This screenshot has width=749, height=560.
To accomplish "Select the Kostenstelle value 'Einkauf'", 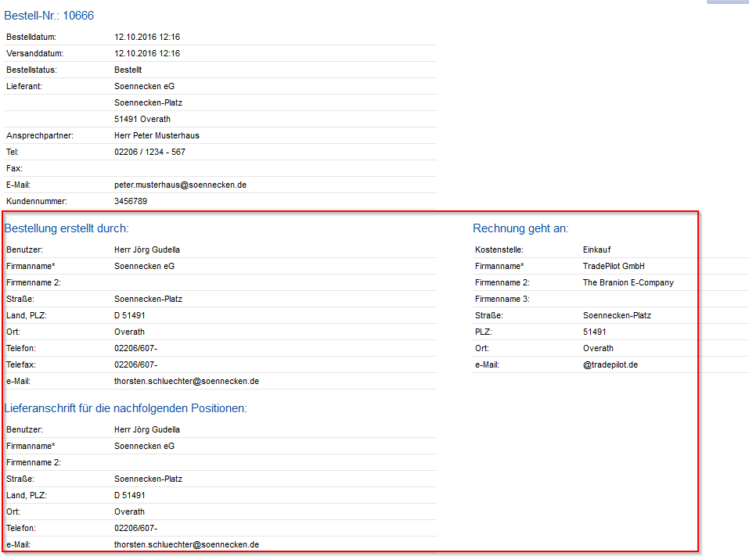I will pos(596,249).
